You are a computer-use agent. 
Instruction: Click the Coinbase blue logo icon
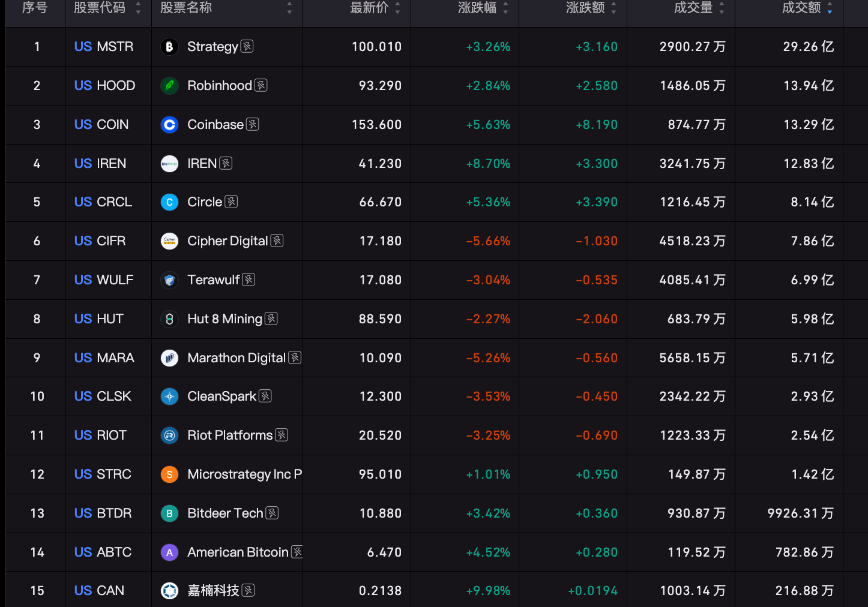169,125
